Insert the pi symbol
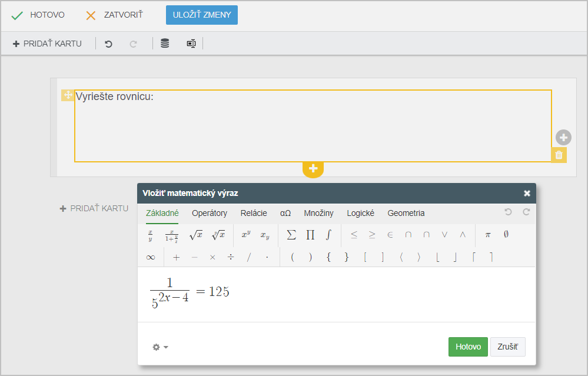The height and width of the screenshot is (376, 588). pyautogui.click(x=487, y=235)
